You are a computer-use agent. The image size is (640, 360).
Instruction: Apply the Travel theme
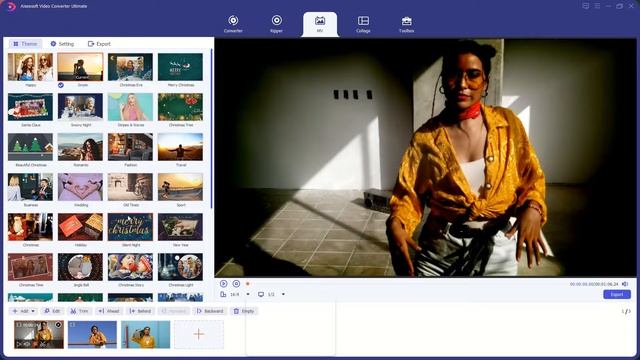[180, 147]
